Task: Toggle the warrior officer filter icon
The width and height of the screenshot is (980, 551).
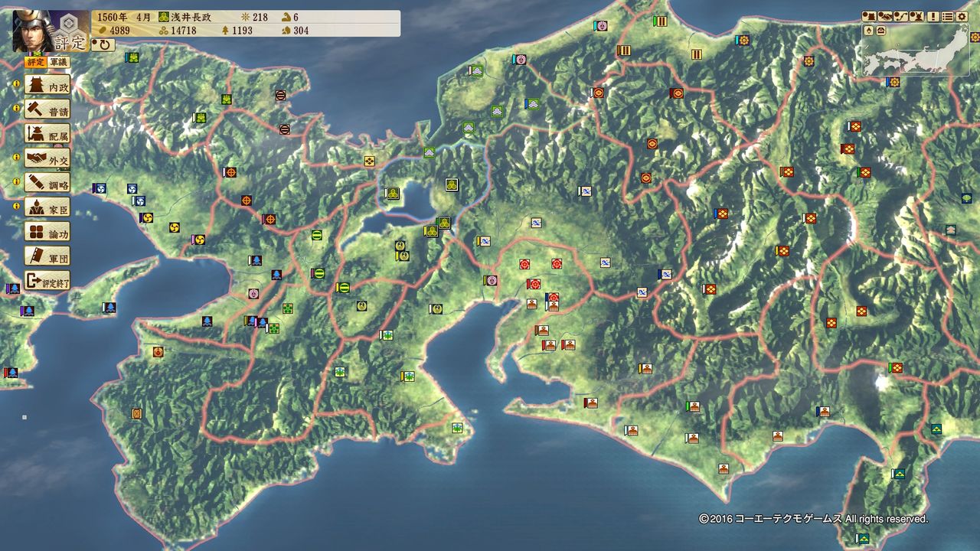Action: tap(916, 16)
